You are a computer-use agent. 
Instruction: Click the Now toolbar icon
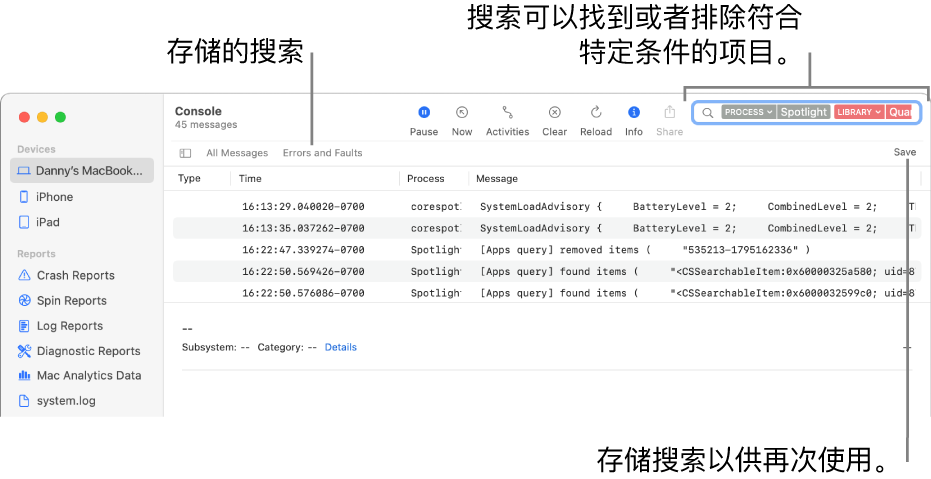[x=462, y=112]
